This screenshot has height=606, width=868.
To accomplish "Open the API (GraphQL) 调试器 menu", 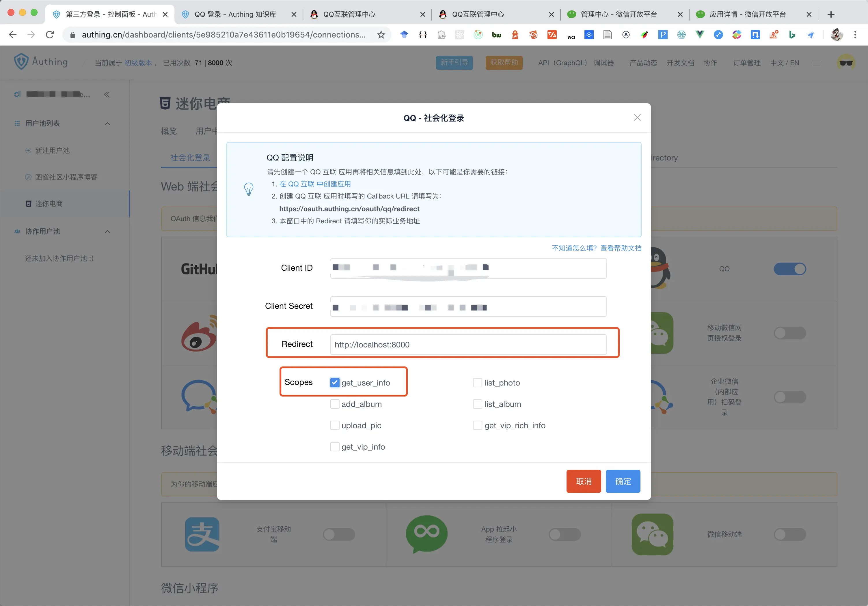I will pyautogui.click(x=576, y=63).
